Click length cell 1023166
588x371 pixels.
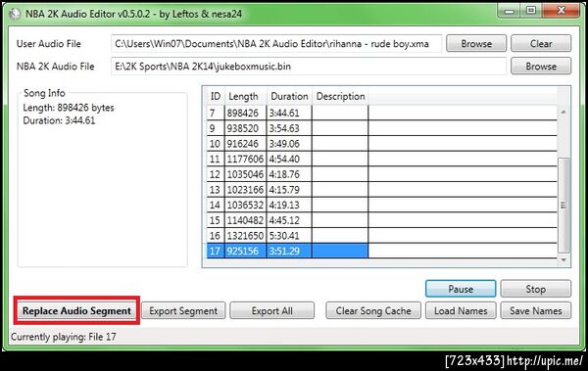coord(246,190)
